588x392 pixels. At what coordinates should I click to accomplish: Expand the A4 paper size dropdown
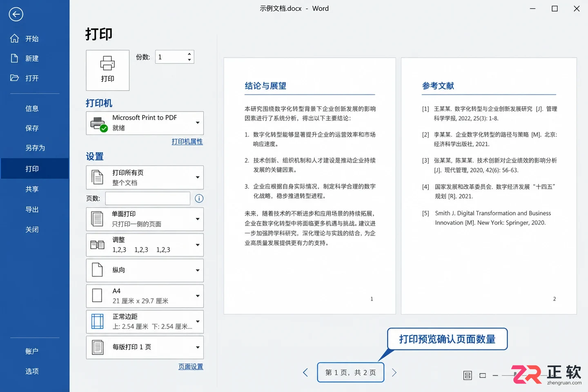click(198, 296)
